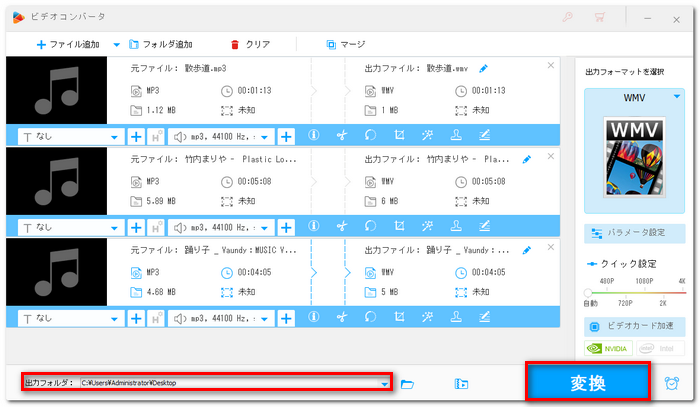The height and width of the screenshot is (407, 700).
Task: Click the quick settings resolution slider handle
Action: 588,293
